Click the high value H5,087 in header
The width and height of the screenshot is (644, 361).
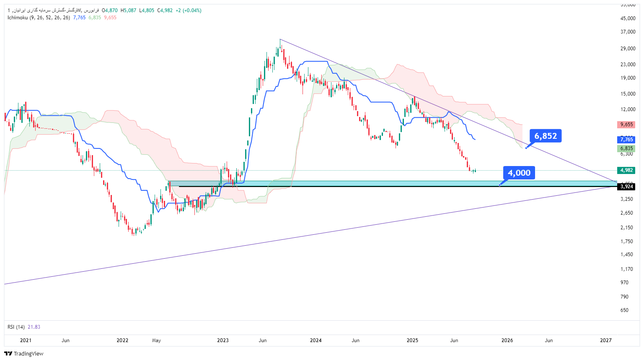[x=129, y=10]
